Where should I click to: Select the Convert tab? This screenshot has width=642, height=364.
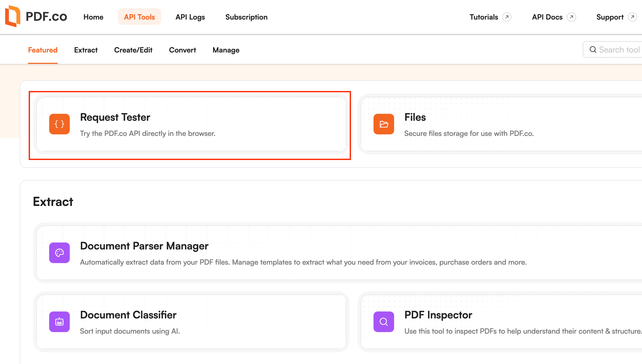click(183, 50)
